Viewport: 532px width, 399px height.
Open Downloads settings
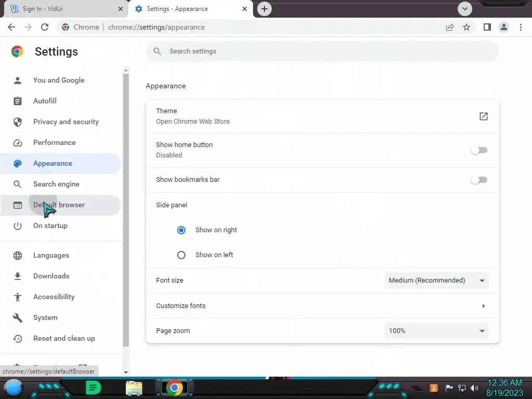[x=61, y=276]
